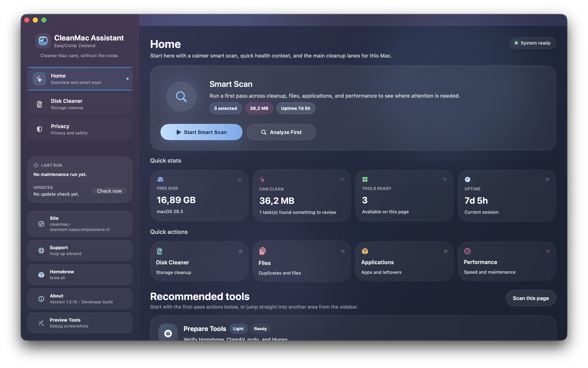588x368 pixels.
Task: Select the Preview Tools wand icon
Action: click(41, 323)
